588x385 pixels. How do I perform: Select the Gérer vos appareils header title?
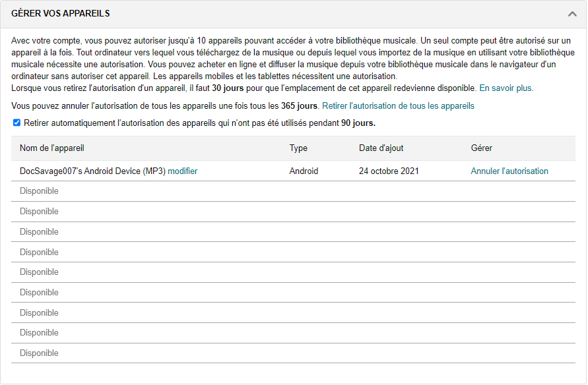coord(60,13)
